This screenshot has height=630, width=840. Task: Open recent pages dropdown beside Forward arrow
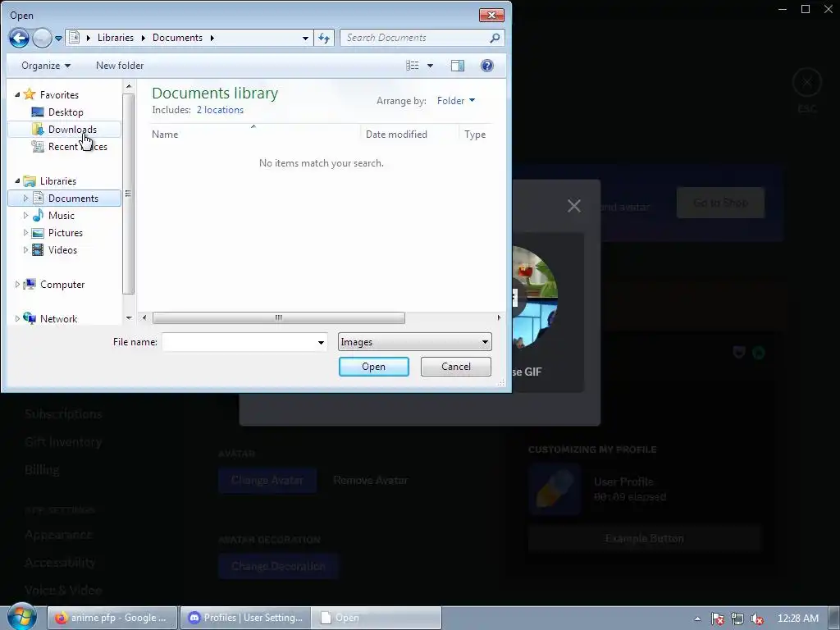(58, 38)
